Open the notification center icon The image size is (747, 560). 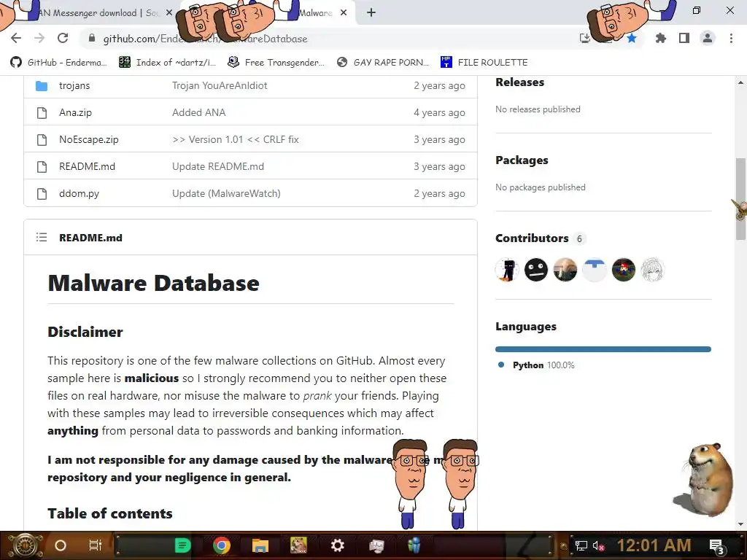716,547
